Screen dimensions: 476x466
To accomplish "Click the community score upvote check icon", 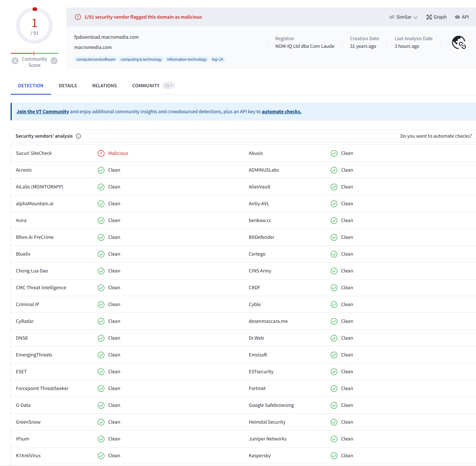I will [x=54, y=61].
